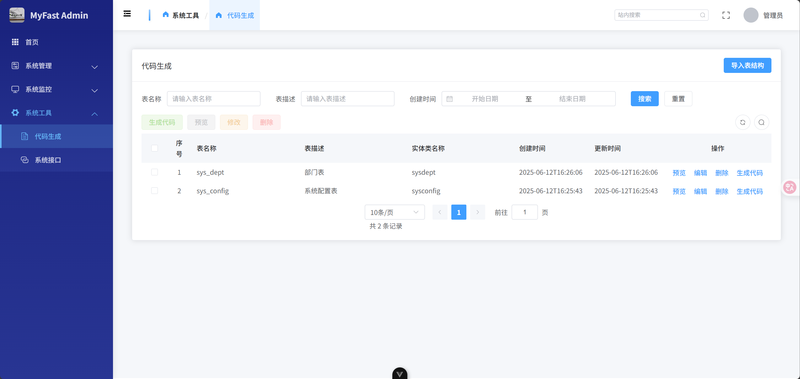The width and height of the screenshot is (800, 379).
Task: Collapse the 系统工具 menu chevron
Action: [x=94, y=114]
